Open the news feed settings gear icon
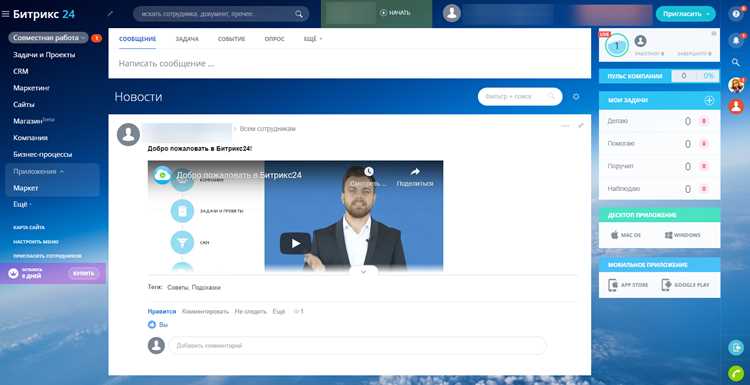Screen dimensions: 750x385 click(576, 97)
